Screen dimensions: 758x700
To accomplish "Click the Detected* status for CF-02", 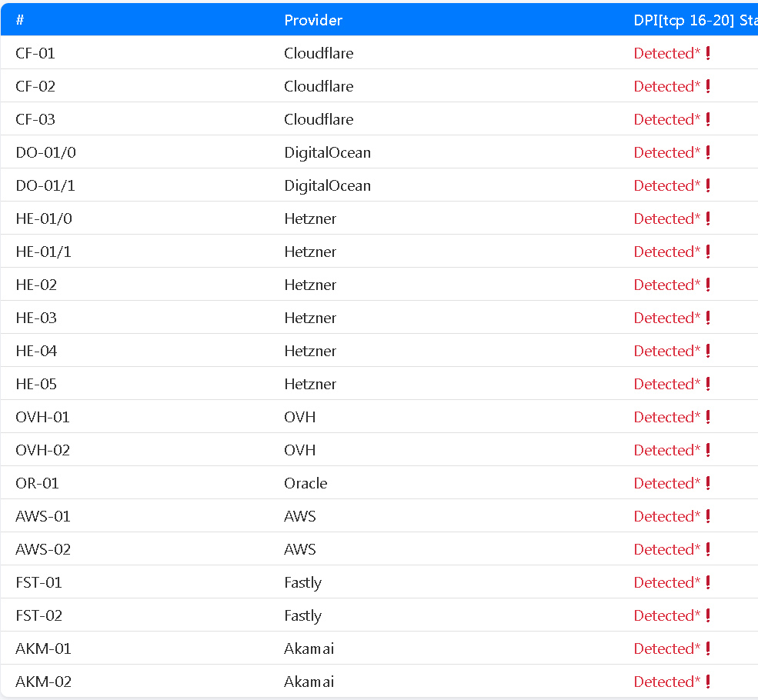I will click(x=666, y=86).
